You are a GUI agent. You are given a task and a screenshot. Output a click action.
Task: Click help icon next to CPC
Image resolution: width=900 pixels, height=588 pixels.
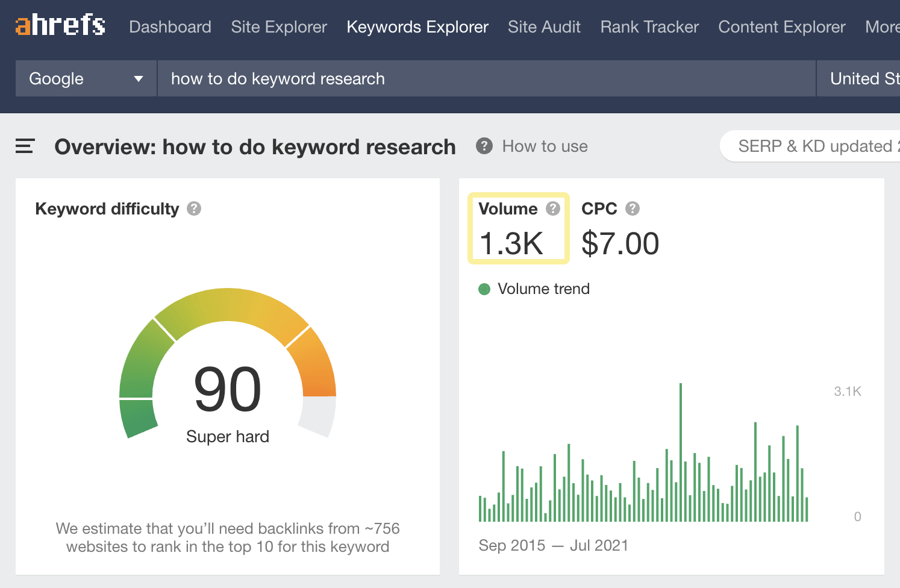coord(633,208)
